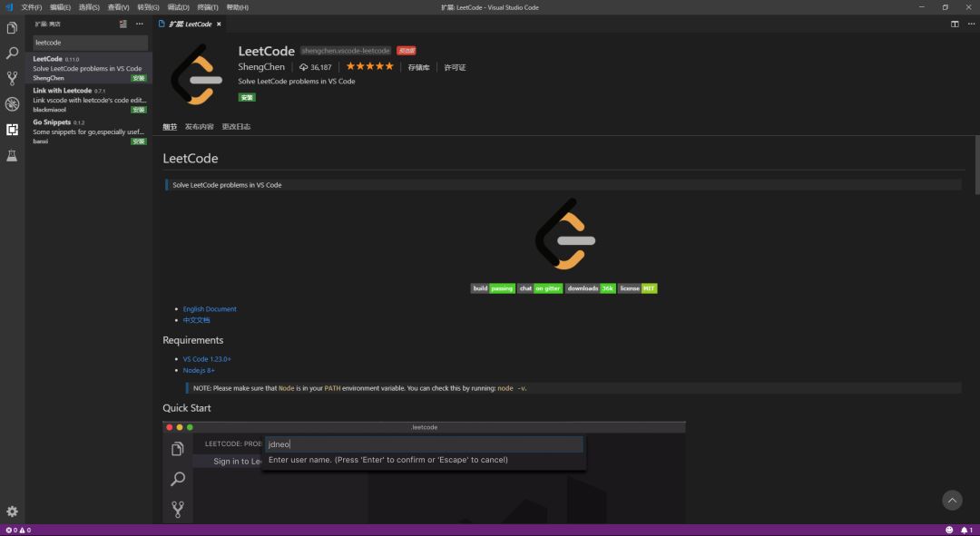Viewport: 980px width, 536px height.
Task: Switch to the 更改日志 tab
Action: pos(236,127)
